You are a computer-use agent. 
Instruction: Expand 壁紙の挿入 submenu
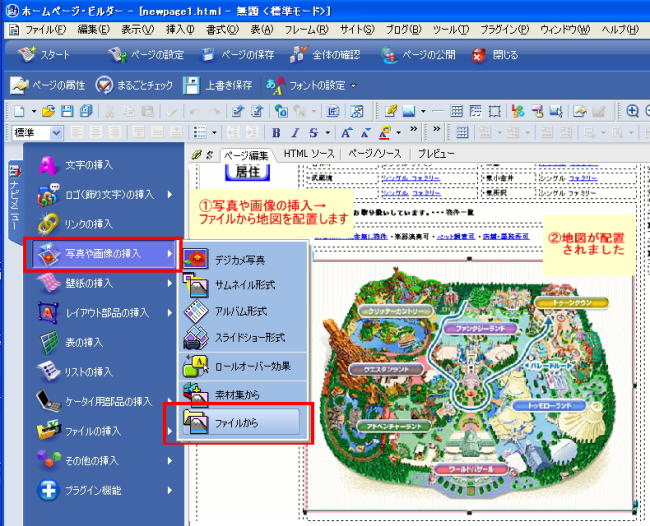point(104,283)
